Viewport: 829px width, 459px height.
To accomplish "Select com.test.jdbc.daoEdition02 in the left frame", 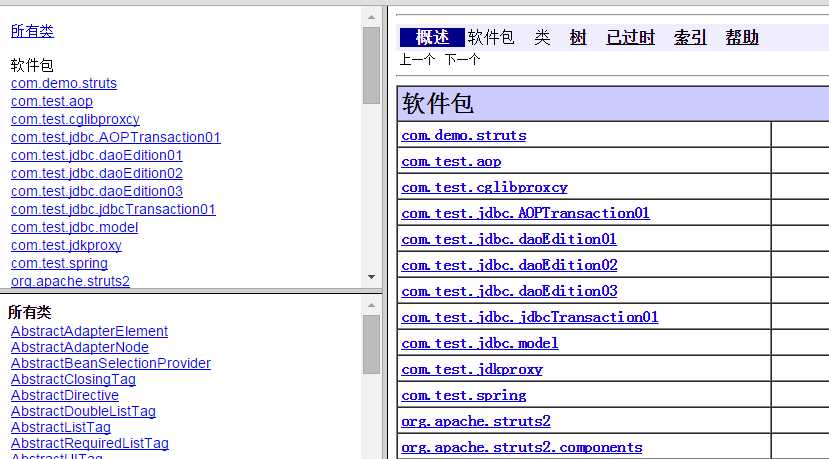I will 97,173.
